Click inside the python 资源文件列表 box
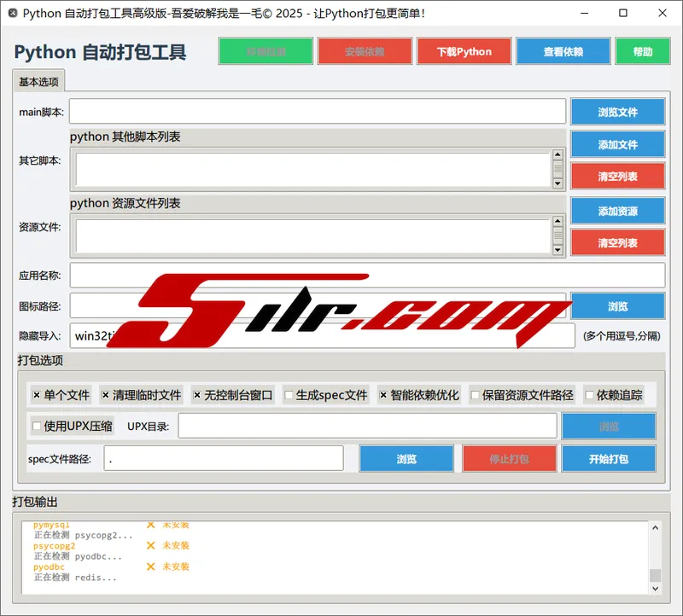The height and width of the screenshot is (616, 683). pyautogui.click(x=312, y=236)
